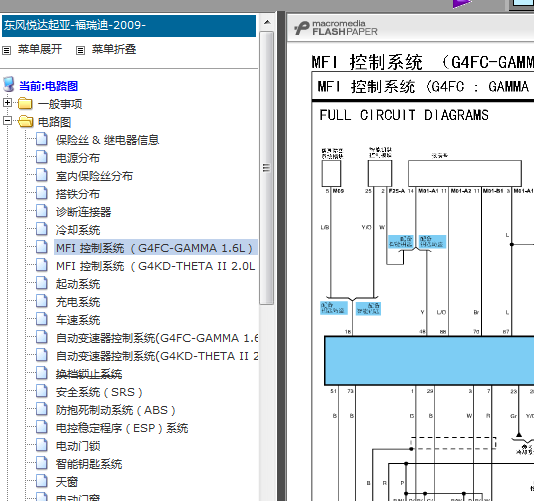Click document icon next to 起动系统
The image size is (534, 501).
point(42,283)
